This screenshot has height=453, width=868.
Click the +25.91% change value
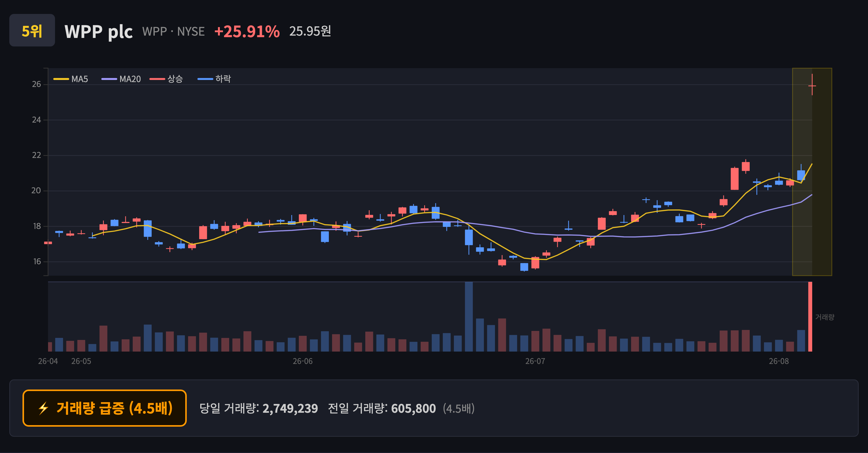tap(247, 32)
